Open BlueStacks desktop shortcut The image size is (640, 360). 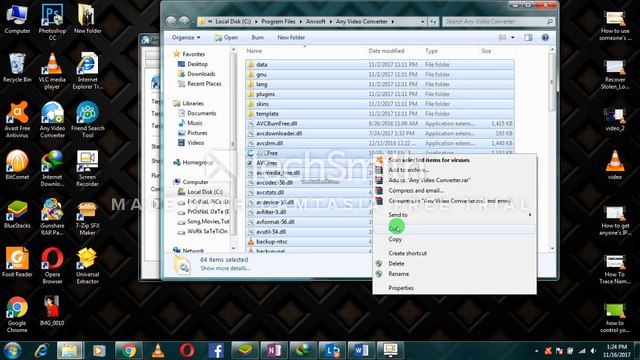pos(17,213)
